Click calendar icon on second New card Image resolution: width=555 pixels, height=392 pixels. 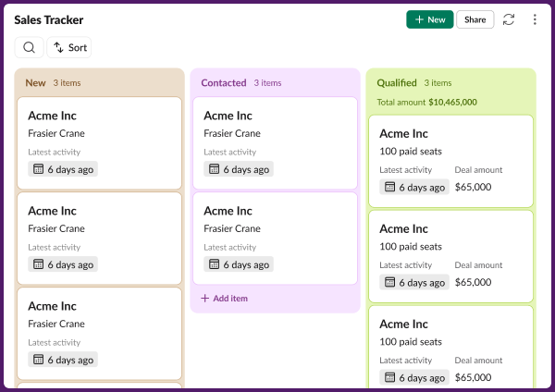tap(38, 263)
